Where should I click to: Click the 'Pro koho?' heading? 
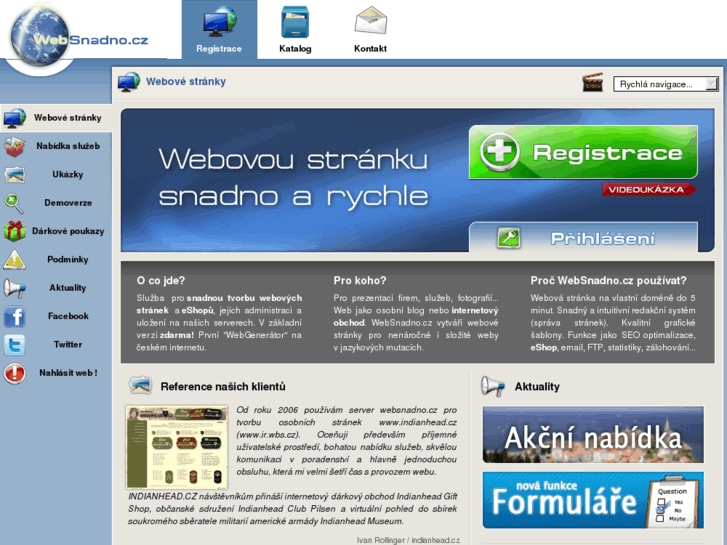pos(360,281)
